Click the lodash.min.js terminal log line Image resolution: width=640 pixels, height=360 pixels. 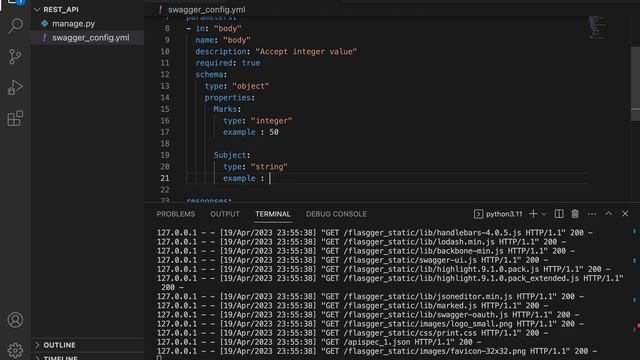tap(361, 242)
